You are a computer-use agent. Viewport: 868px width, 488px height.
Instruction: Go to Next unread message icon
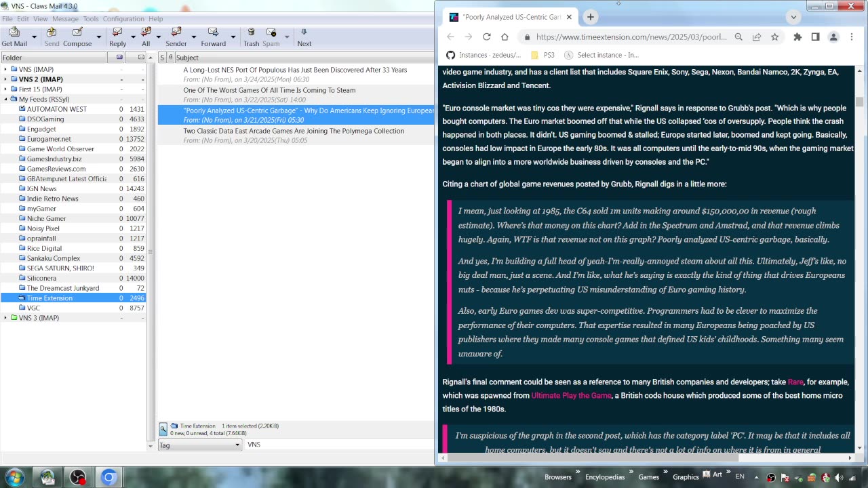[x=304, y=32]
